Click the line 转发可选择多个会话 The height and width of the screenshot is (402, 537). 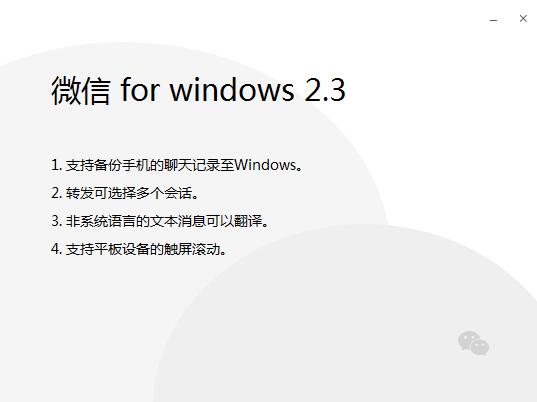[125, 193]
